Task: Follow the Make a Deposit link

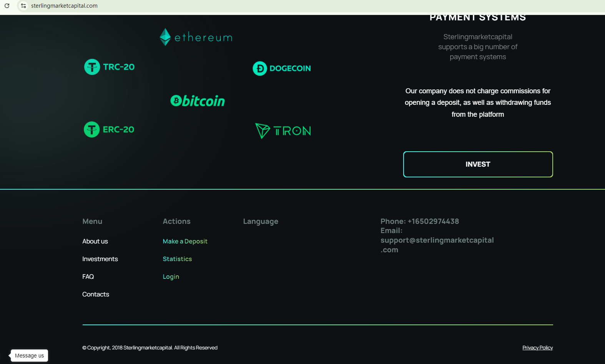Action: coord(185,241)
